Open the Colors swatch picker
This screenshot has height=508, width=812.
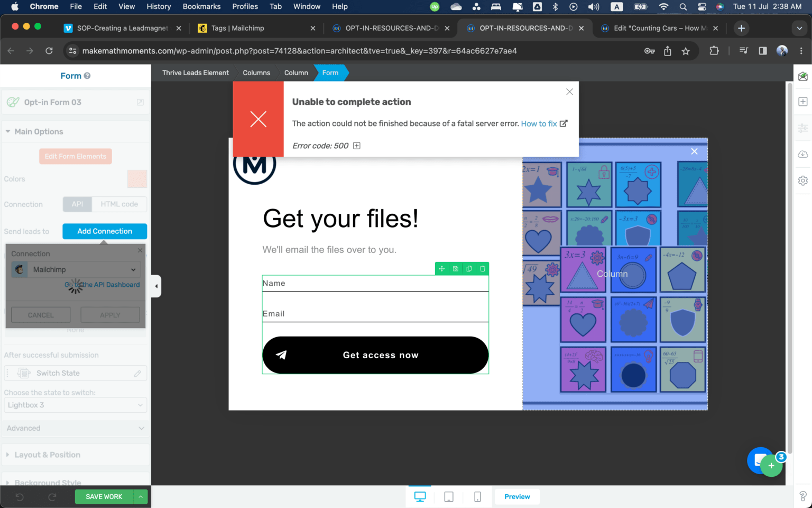click(x=137, y=179)
